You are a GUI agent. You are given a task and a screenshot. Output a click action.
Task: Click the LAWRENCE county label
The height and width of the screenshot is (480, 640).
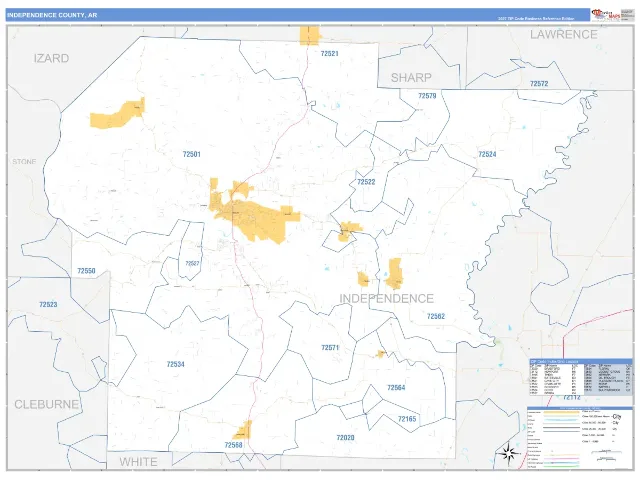[x=564, y=35]
